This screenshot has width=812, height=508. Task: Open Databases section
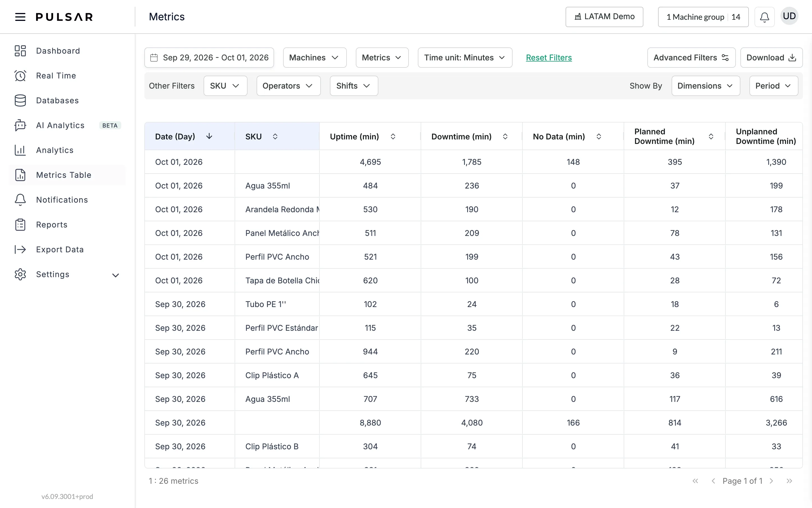point(67,100)
